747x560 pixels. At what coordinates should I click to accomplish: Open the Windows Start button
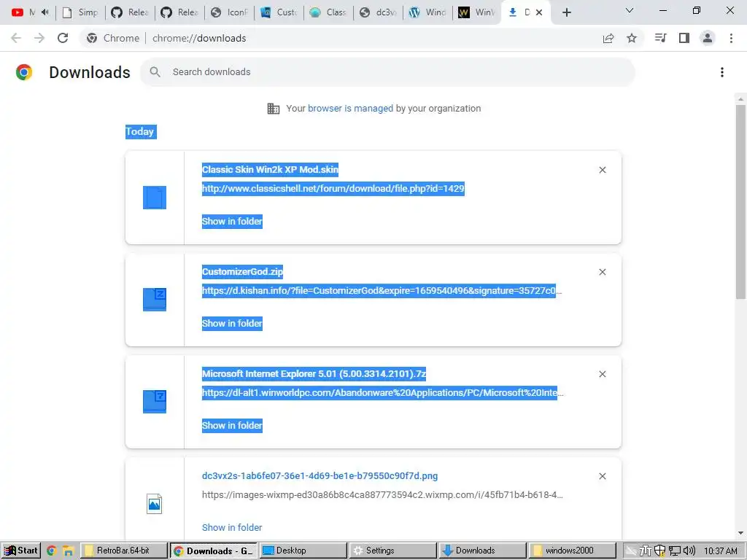pos(21,551)
